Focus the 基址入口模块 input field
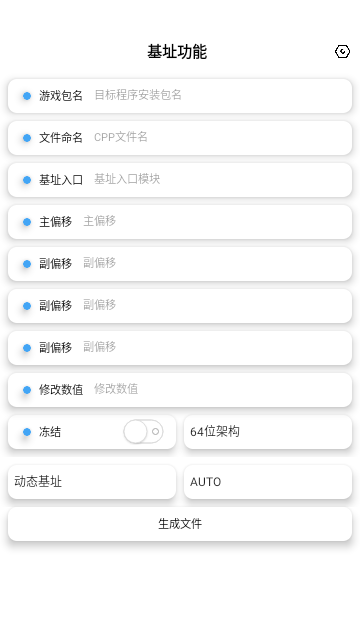Image resolution: width=360 pixels, height=640 pixels. [x=220, y=180]
